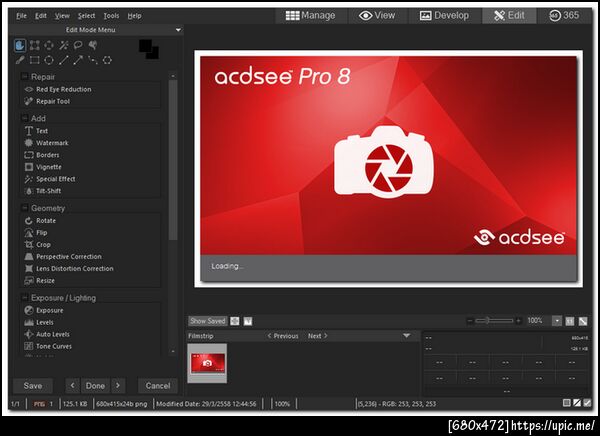The height and width of the screenshot is (436, 600).
Task: Open the Tilt-Shift effect
Action: [x=42, y=191]
